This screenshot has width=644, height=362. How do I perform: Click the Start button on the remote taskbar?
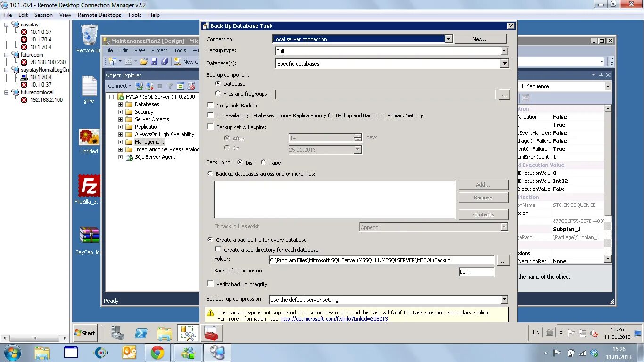click(x=85, y=333)
